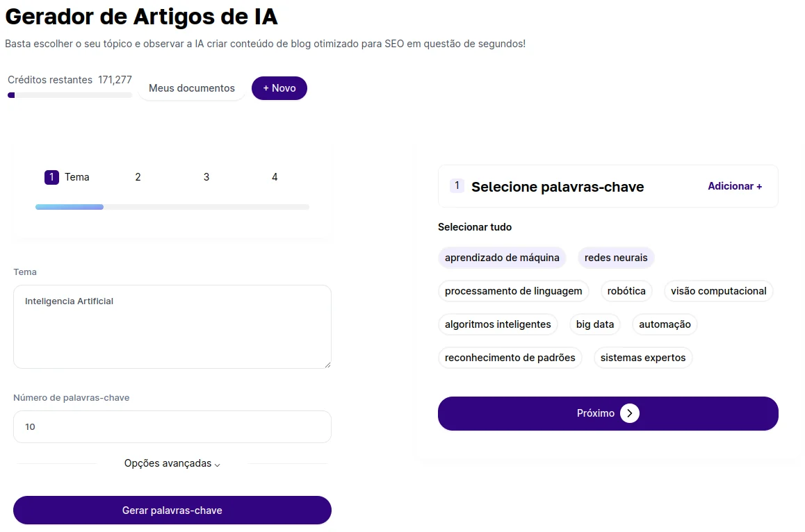The width and height of the screenshot is (805, 532).
Task: Expand Opções avançadas chevron
Action: (217, 464)
